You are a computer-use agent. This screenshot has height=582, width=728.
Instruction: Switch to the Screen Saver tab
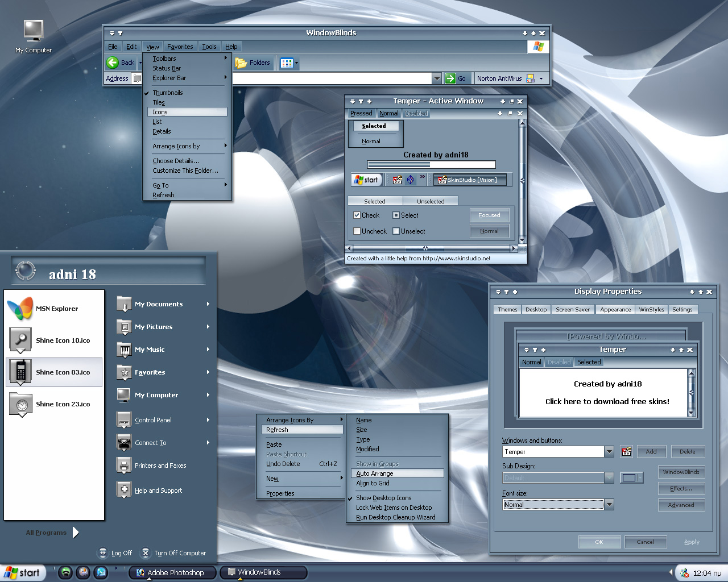(x=573, y=309)
